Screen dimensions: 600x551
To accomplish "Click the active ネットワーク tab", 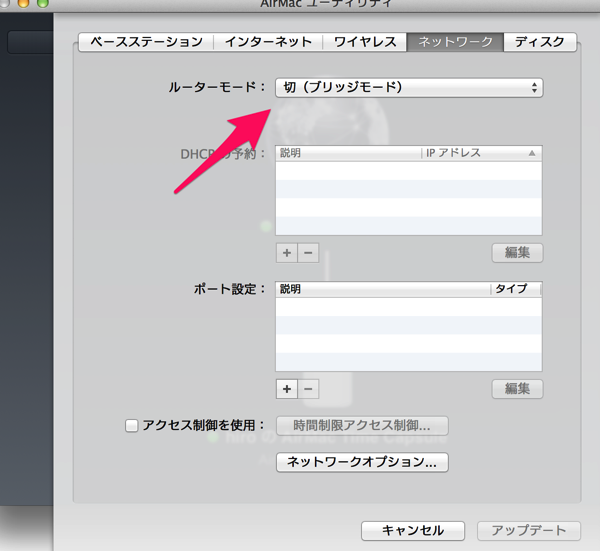I will [x=455, y=42].
